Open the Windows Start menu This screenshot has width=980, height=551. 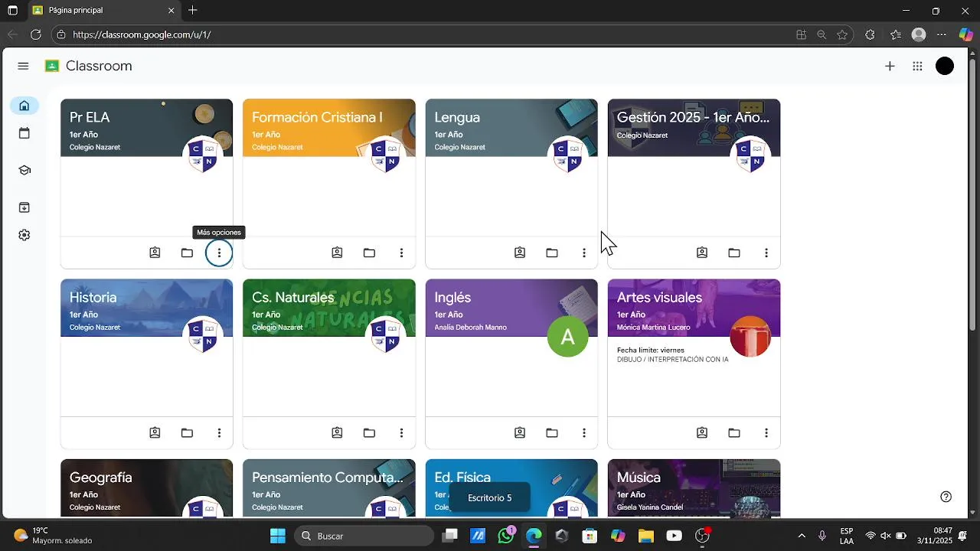pyautogui.click(x=278, y=536)
